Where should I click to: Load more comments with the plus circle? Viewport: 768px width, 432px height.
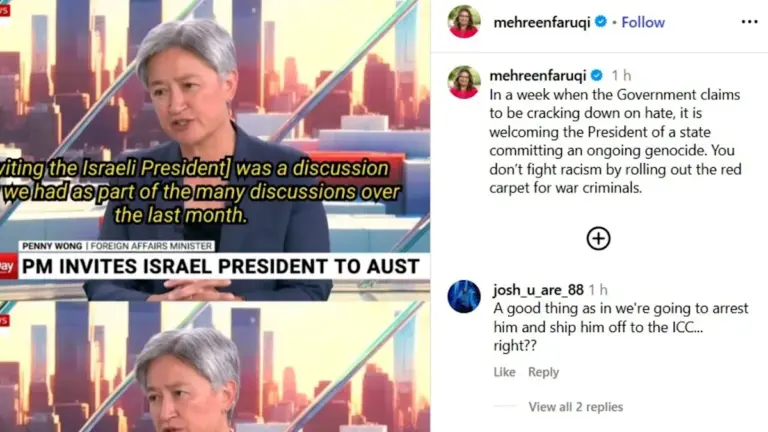pyautogui.click(x=598, y=239)
